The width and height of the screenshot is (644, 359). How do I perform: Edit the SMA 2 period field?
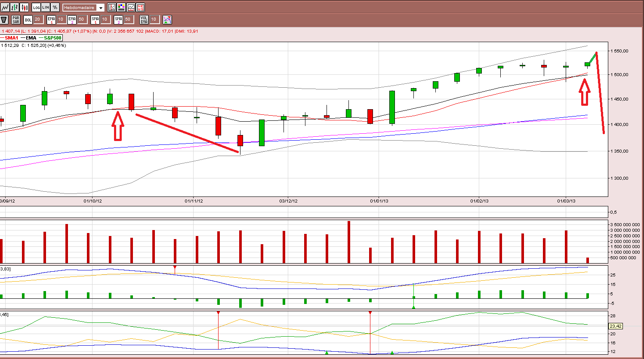pos(128,20)
